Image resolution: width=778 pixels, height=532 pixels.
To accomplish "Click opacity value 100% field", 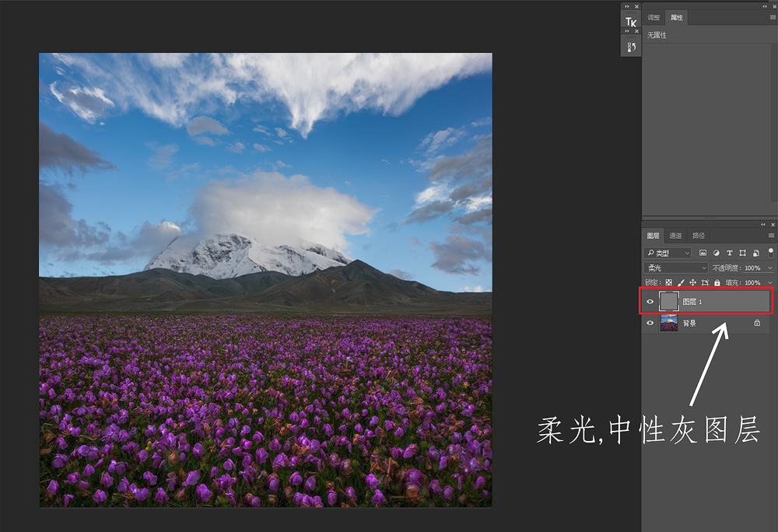I will coord(752,268).
